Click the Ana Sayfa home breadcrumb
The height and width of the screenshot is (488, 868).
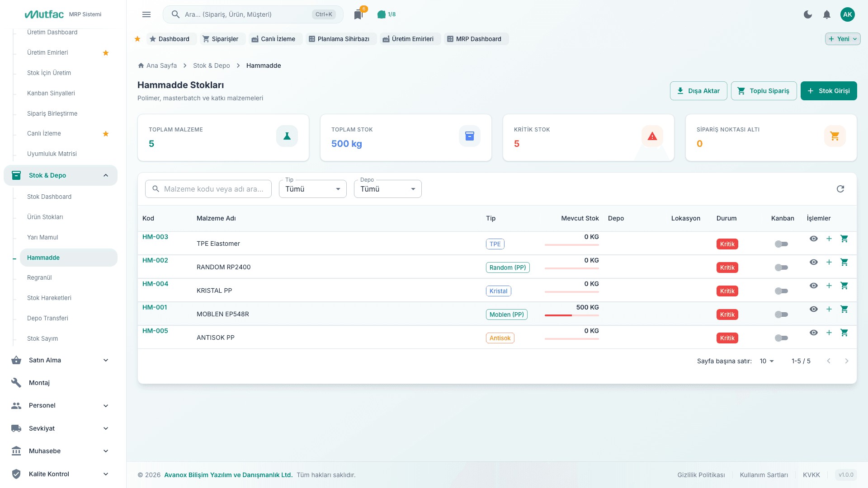click(x=157, y=66)
